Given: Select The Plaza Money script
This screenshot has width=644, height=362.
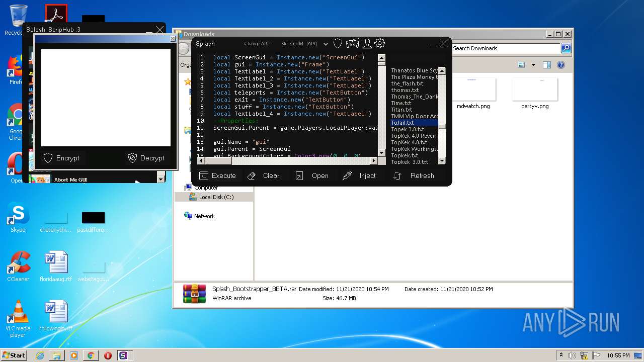Looking at the screenshot, I should coord(414,77).
